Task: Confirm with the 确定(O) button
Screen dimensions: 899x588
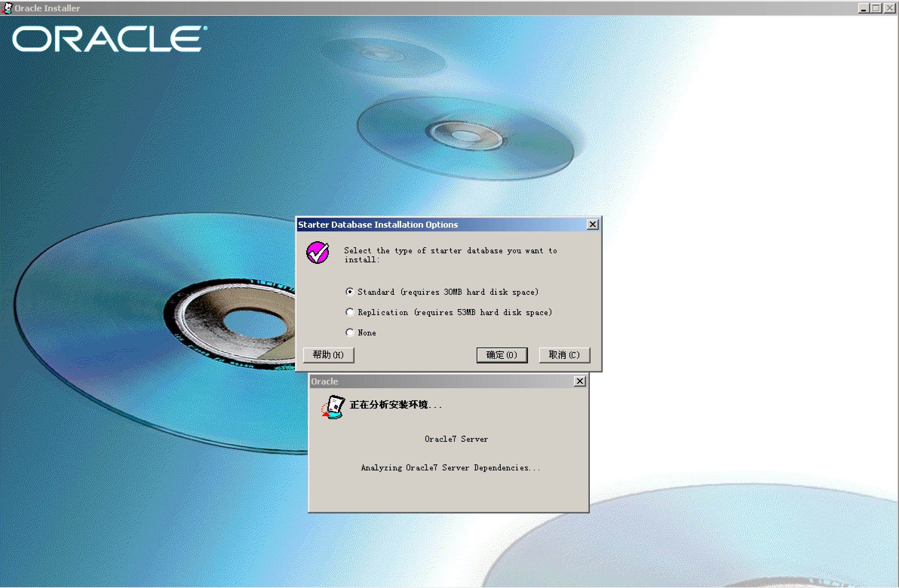Action: click(x=502, y=355)
